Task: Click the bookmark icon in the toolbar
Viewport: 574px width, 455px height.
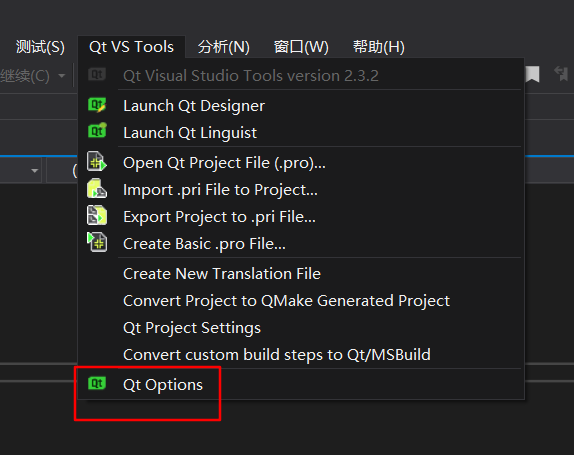Action: [533, 75]
